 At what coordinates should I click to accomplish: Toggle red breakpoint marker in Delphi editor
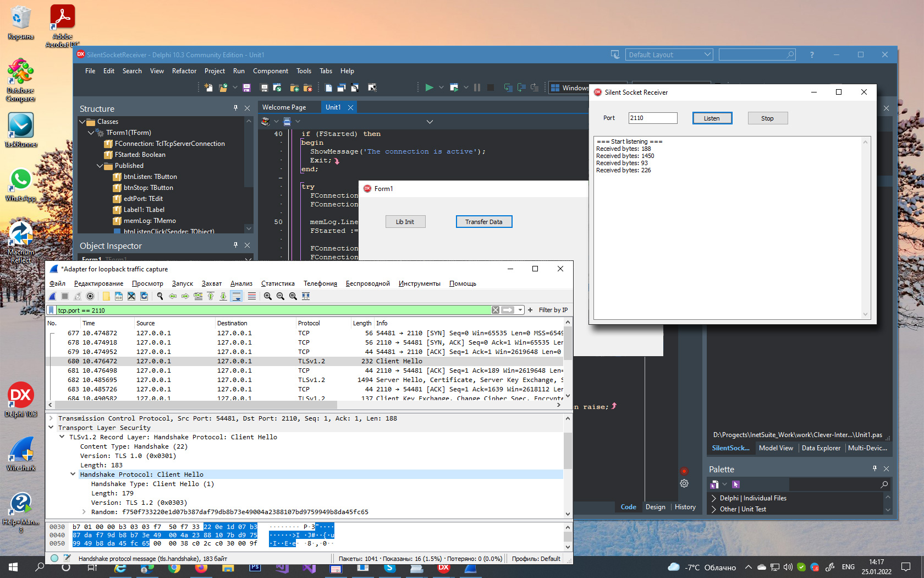tap(684, 471)
